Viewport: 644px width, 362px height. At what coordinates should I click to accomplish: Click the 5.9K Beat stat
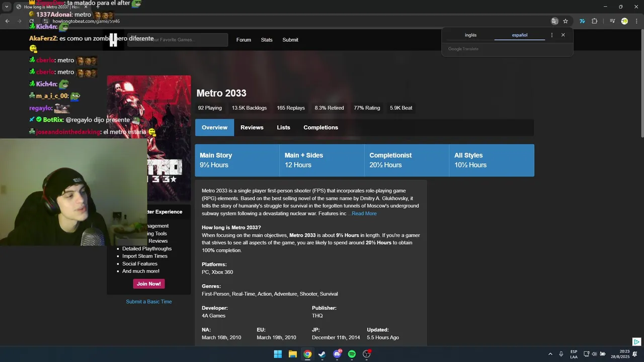pos(401,108)
